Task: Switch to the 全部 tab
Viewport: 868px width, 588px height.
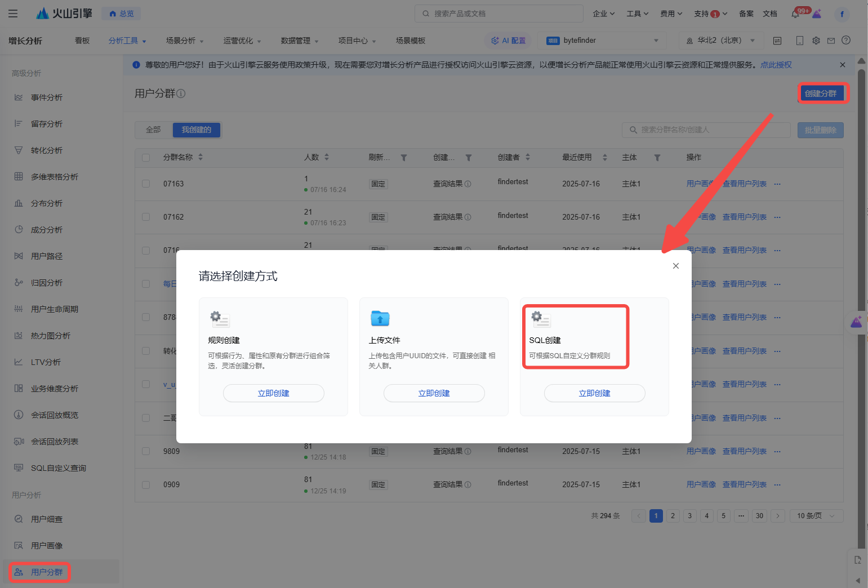Action: point(153,130)
